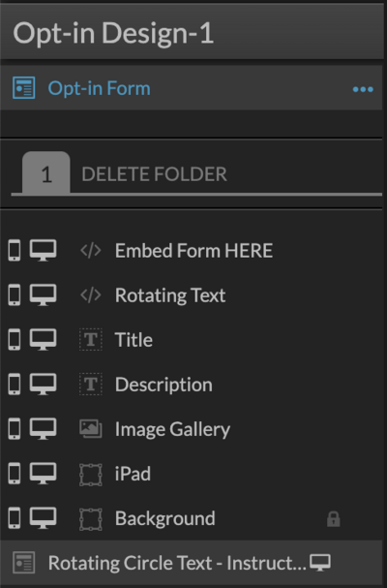
Task: Toggle desktop visibility for Rotating Text
Action: [x=44, y=294]
